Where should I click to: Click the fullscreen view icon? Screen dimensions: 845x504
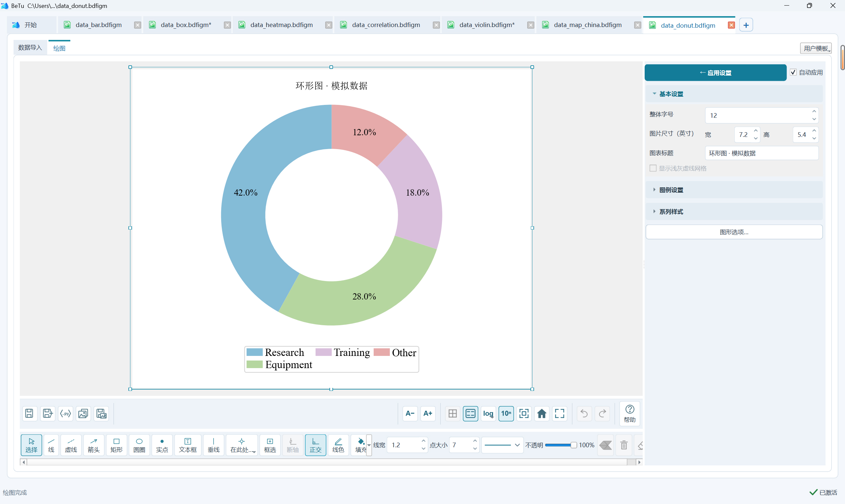[x=559, y=413]
